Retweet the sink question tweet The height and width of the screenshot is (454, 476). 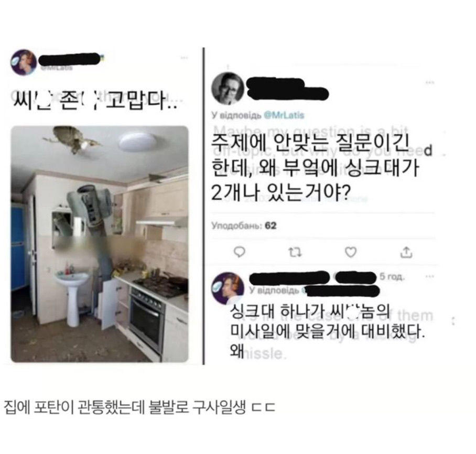295,252
